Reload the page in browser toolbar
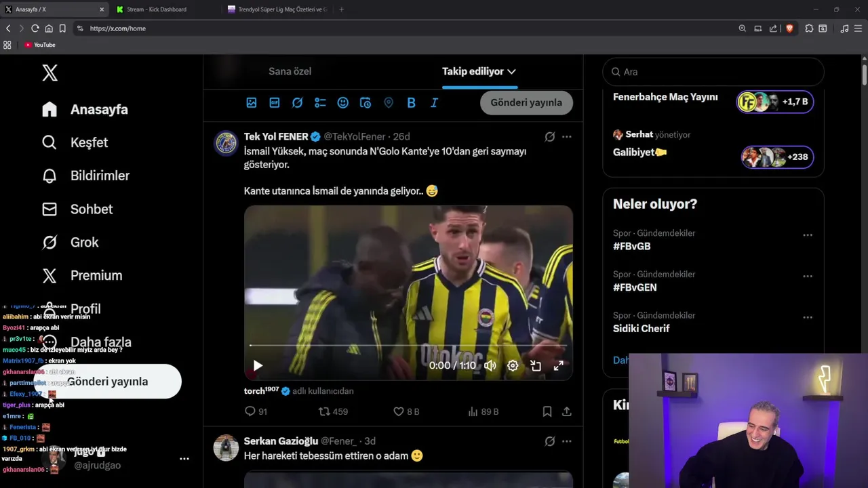868x488 pixels. [35, 28]
